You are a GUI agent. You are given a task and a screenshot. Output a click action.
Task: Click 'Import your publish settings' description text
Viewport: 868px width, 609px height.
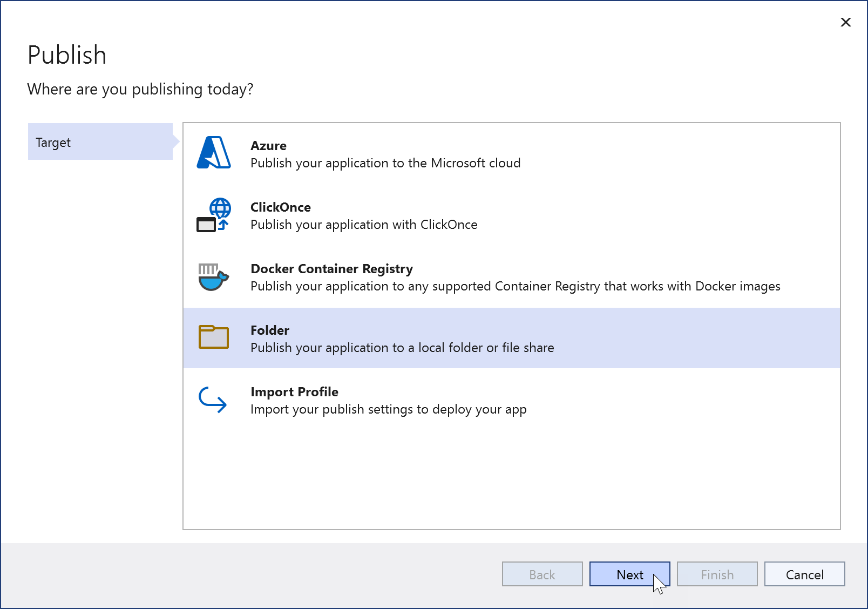388,409
